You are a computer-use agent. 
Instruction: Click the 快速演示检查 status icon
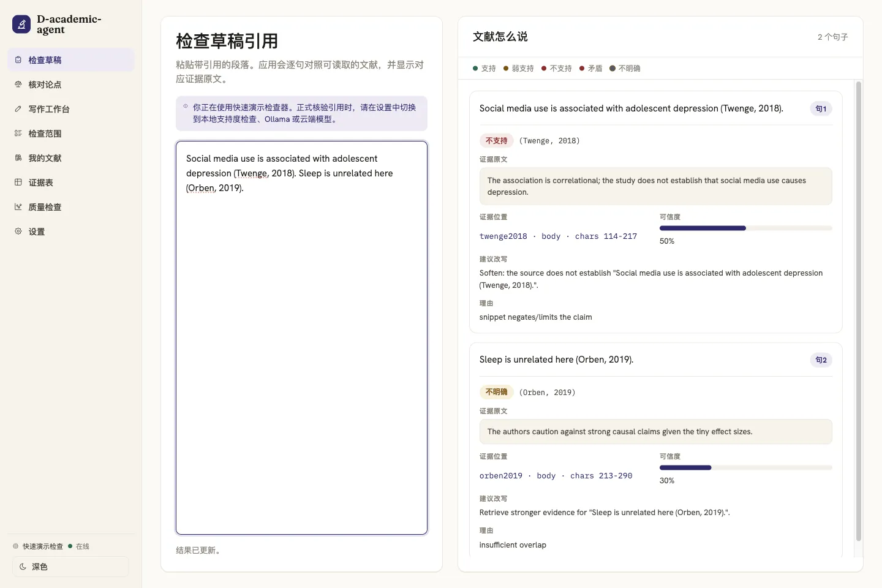(16, 546)
